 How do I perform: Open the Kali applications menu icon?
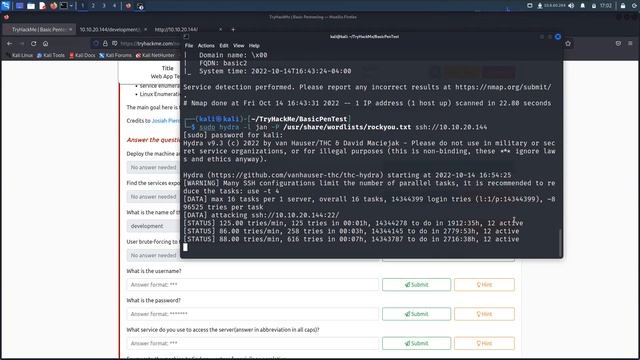(5, 5)
